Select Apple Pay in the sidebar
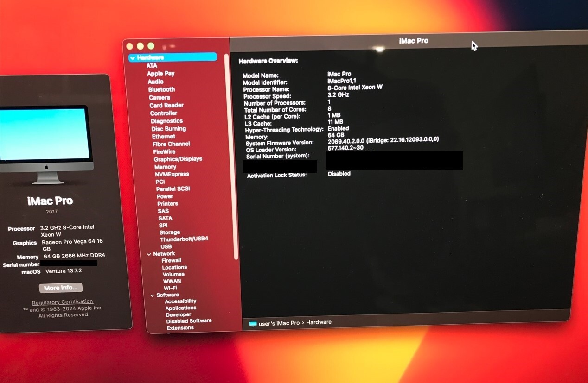 (x=161, y=74)
